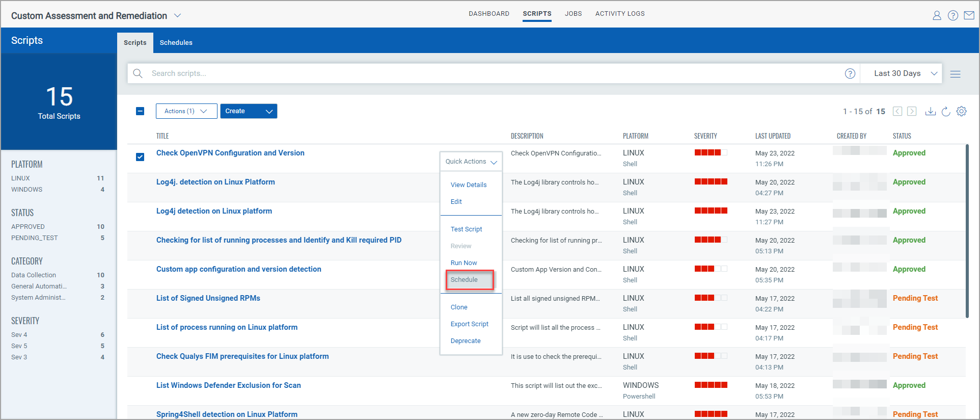Choose Run Now in Quick Actions
The image size is (980, 420).
[464, 263]
